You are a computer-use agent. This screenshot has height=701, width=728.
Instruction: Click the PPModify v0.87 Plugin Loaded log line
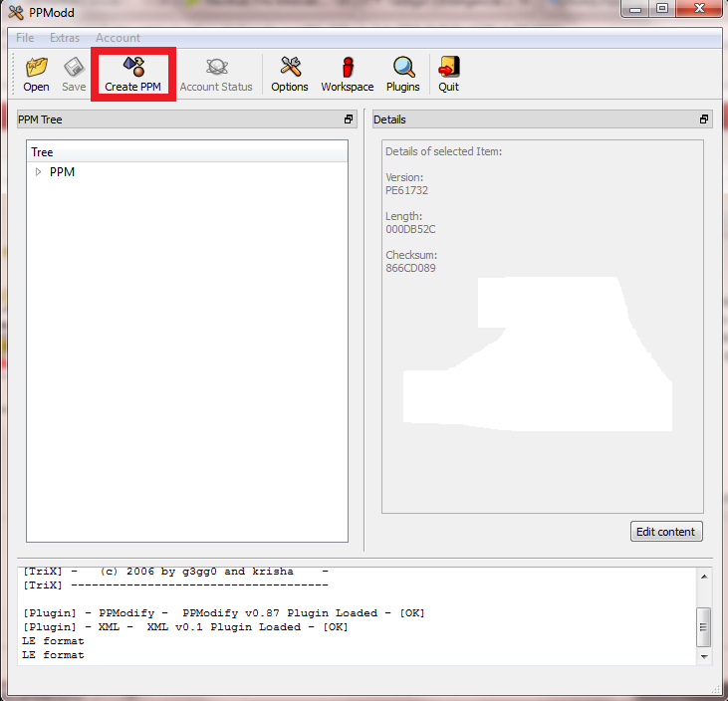pyautogui.click(x=224, y=613)
